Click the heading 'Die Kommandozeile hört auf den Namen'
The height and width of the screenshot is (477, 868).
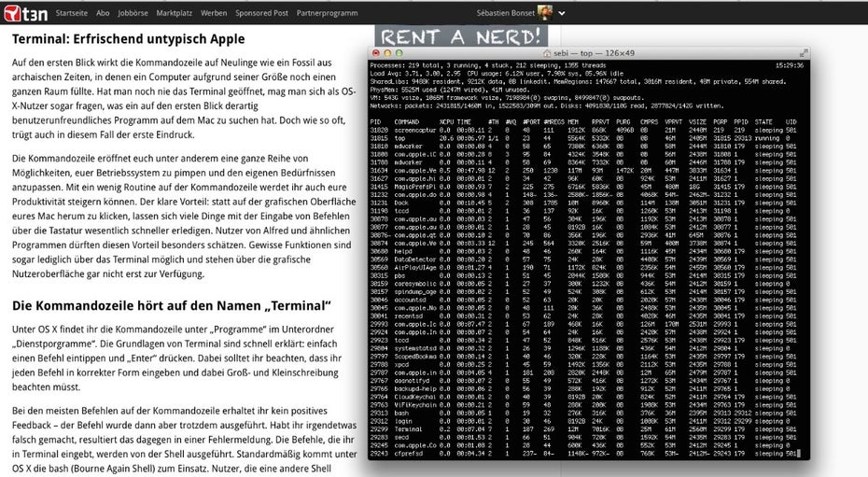(x=171, y=306)
